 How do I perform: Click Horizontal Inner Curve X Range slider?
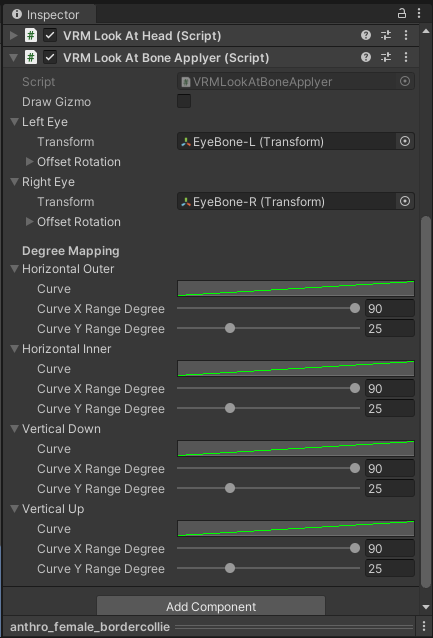tap(269, 388)
